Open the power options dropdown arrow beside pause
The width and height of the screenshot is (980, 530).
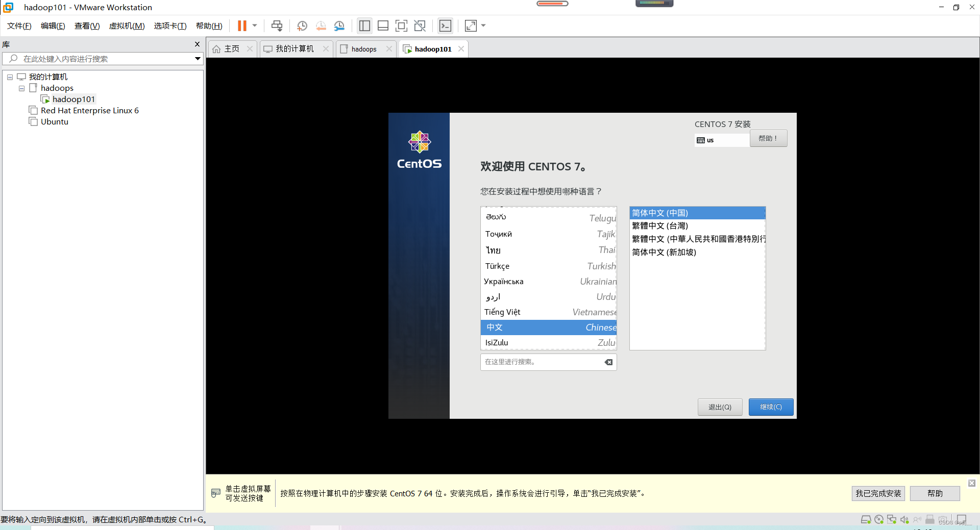pyautogui.click(x=255, y=26)
